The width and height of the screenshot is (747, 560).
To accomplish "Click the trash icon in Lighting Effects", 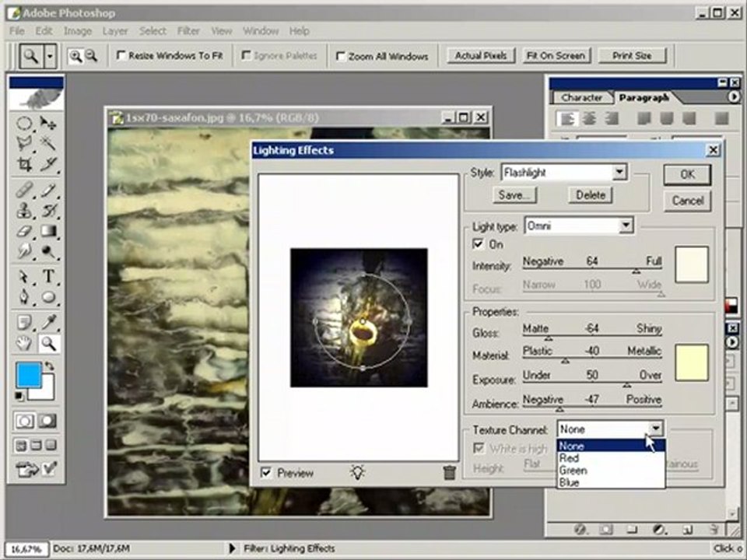I will pyautogui.click(x=449, y=472).
